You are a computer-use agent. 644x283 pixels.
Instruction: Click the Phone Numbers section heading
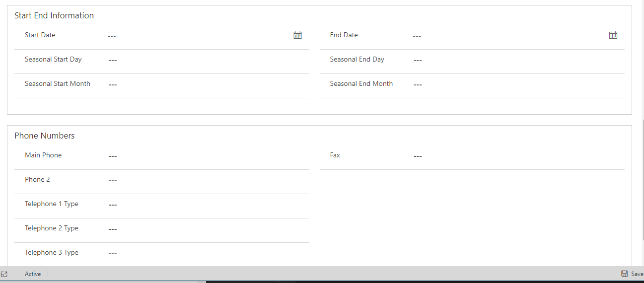(x=45, y=136)
